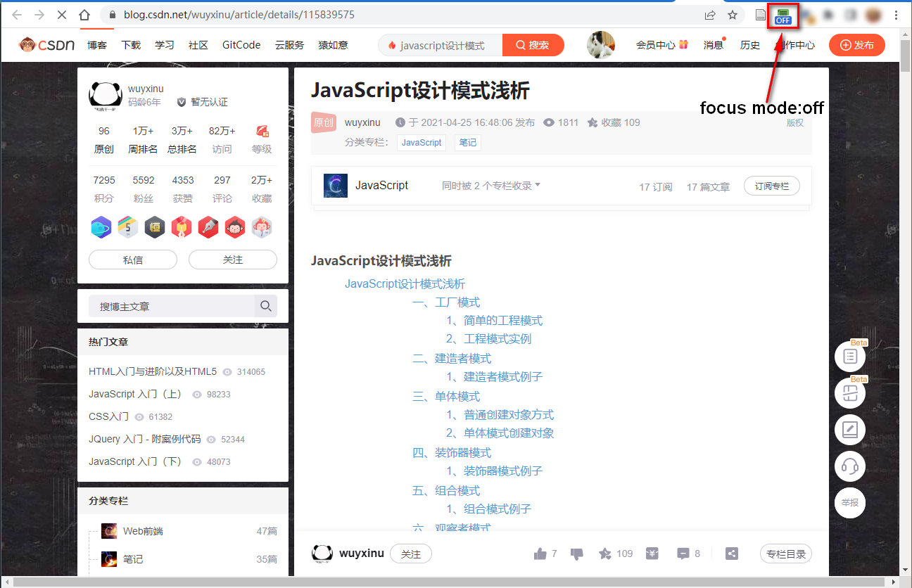
Task: Open the 社区 nav item
Action: pos(198,45)
